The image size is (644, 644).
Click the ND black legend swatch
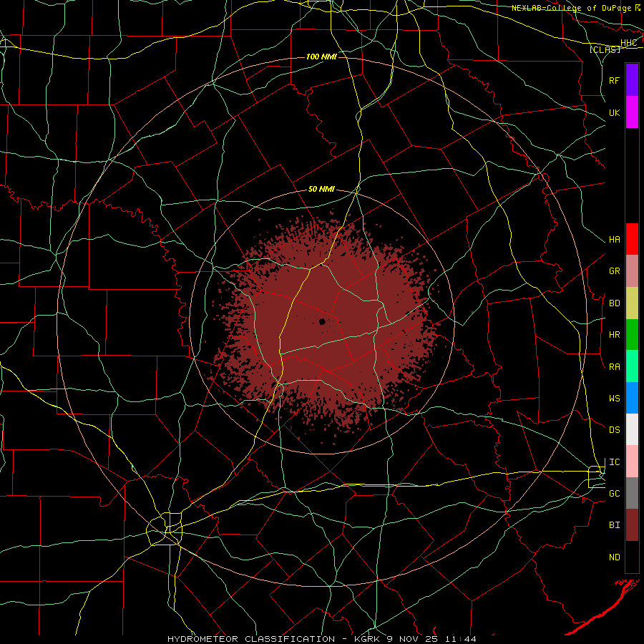point(632,557)
